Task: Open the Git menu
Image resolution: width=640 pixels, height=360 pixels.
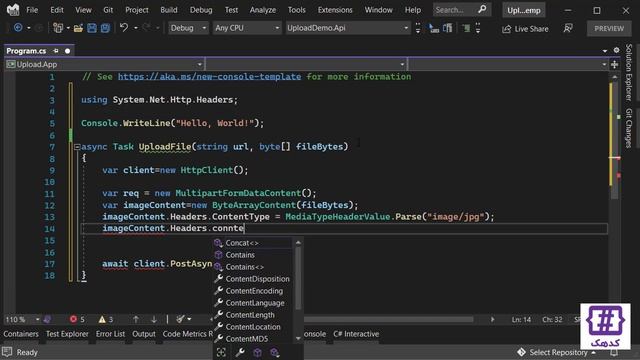Action: (108, 10)
